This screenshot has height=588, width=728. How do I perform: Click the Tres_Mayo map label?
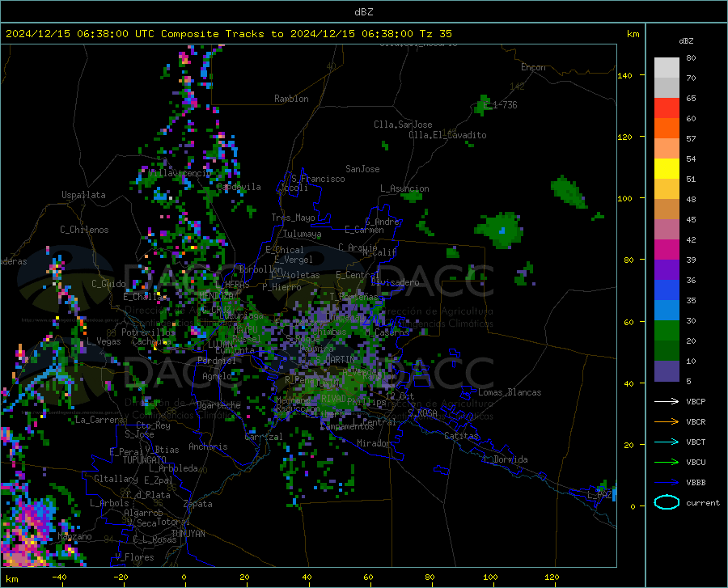(x=293, y=218)
